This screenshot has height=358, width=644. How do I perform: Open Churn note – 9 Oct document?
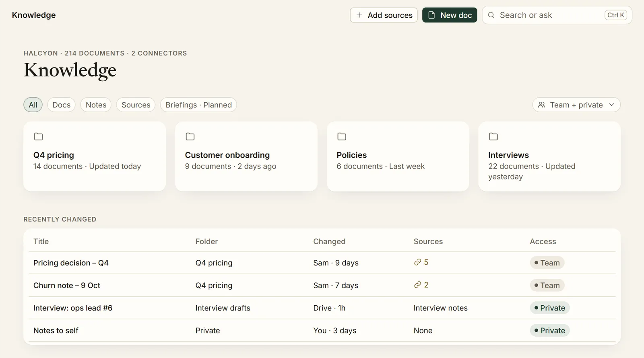point(67,286)
